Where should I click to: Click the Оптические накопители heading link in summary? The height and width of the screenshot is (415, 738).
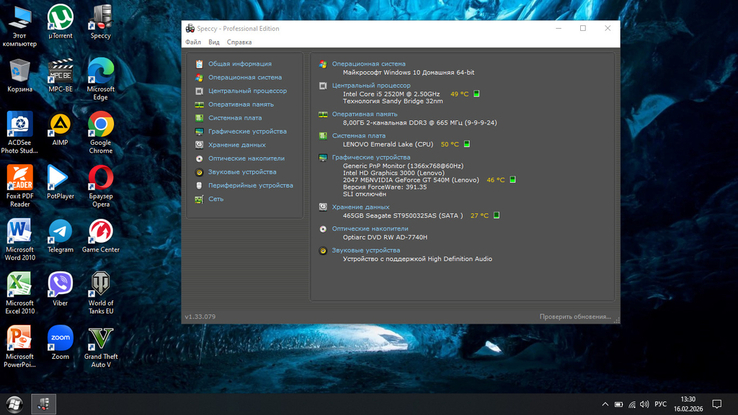pos(370,228)
